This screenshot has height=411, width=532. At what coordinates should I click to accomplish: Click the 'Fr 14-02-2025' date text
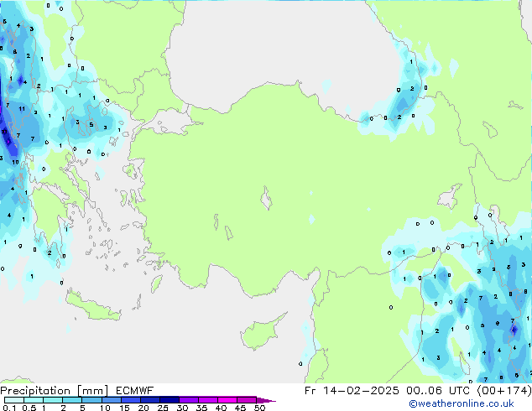pos(352,391)
